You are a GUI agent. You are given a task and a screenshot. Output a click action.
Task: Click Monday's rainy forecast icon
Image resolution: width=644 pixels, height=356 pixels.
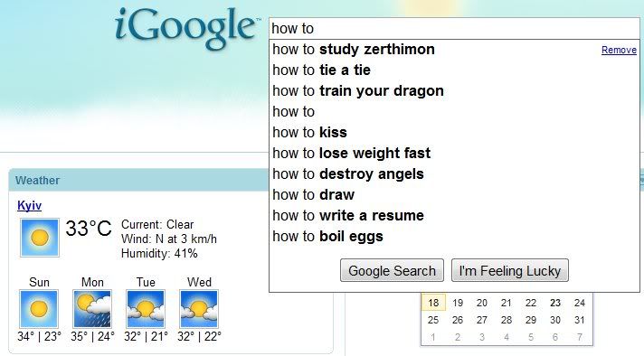click(92, 308)
